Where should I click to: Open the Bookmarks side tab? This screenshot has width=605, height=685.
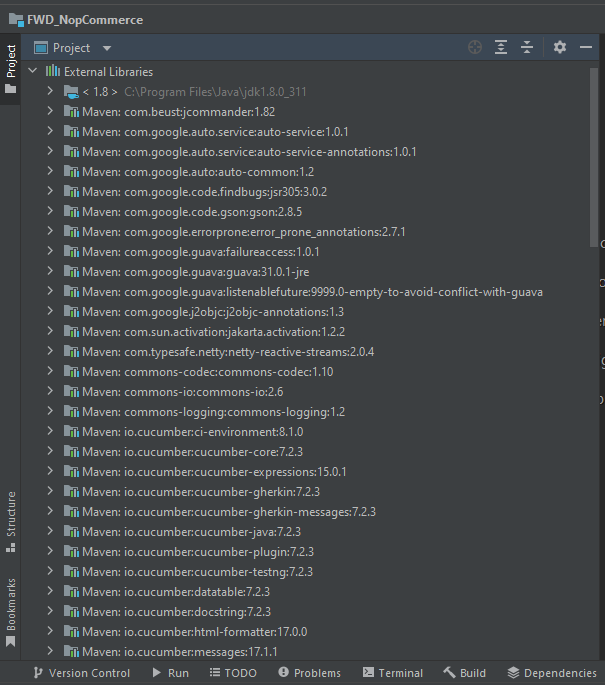[10, 612]
